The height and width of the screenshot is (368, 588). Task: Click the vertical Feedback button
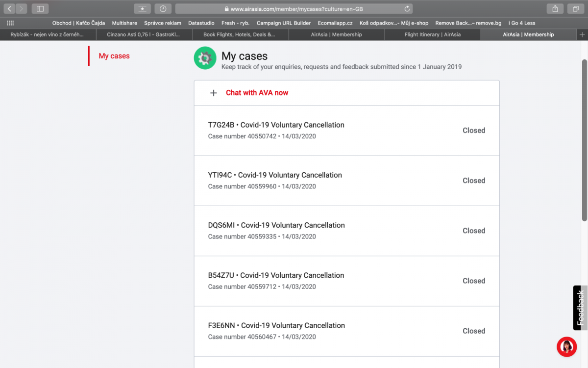click(580, 308)
